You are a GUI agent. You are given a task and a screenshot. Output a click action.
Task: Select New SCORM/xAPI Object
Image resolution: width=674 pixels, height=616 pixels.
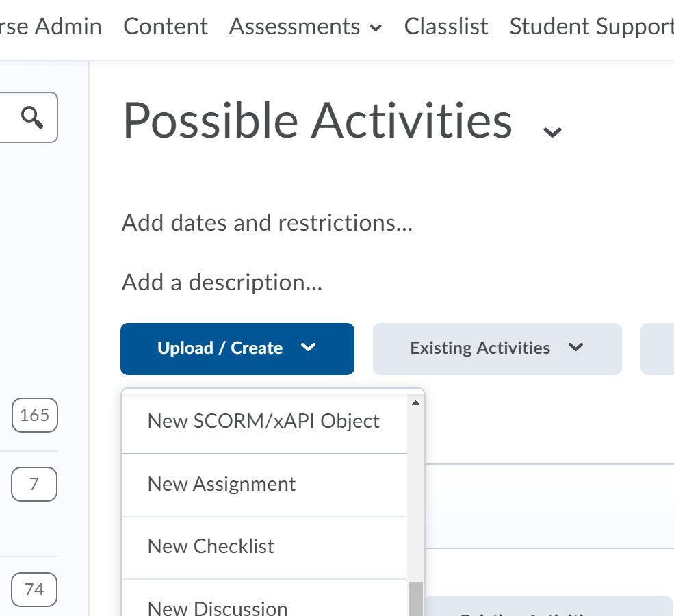(263, 421)
